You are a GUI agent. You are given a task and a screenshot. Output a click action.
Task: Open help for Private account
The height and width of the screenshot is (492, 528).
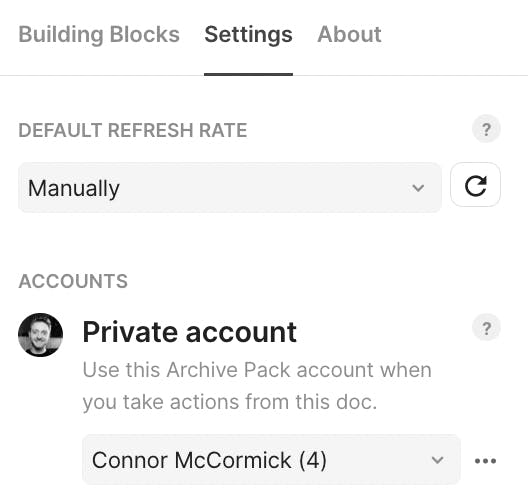click(486, 328)
